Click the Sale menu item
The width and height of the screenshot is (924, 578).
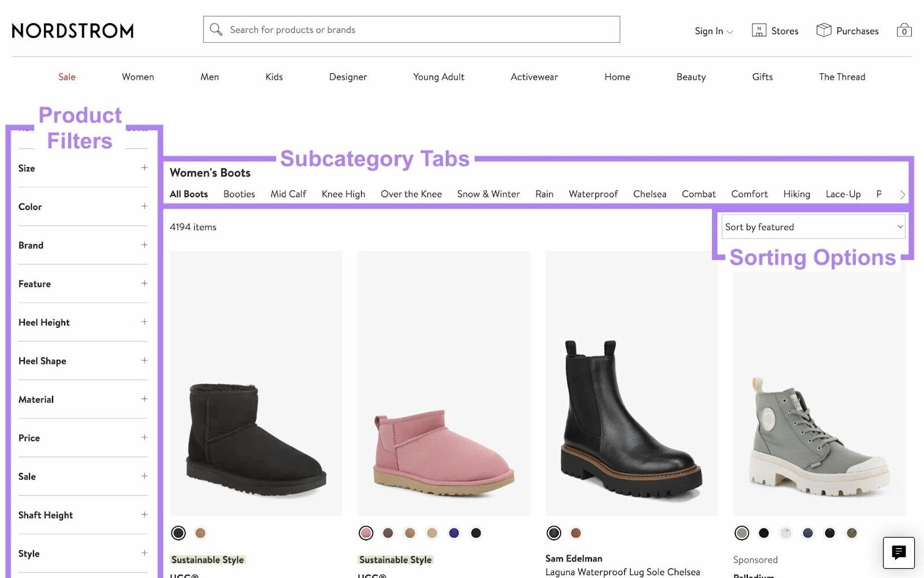click(66, 76)
